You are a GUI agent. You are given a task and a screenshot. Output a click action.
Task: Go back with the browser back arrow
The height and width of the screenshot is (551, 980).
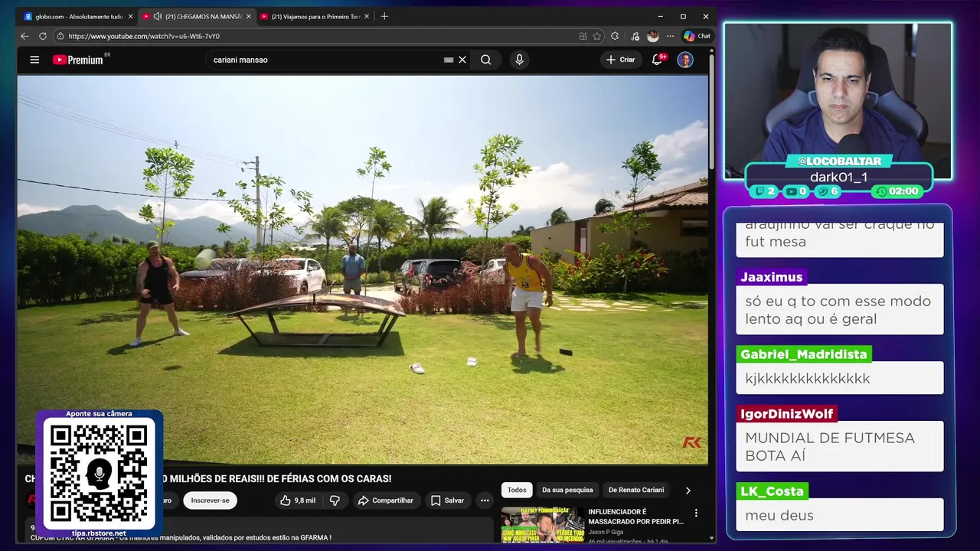24,36
